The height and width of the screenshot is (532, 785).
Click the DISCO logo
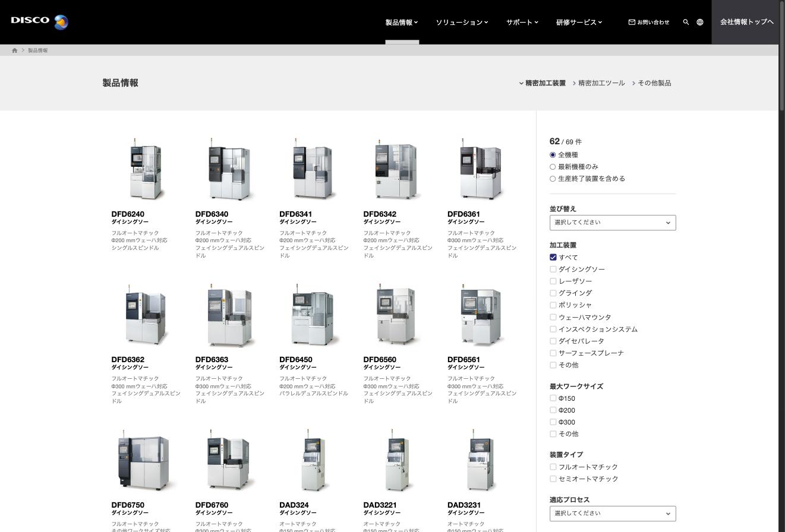40,22
